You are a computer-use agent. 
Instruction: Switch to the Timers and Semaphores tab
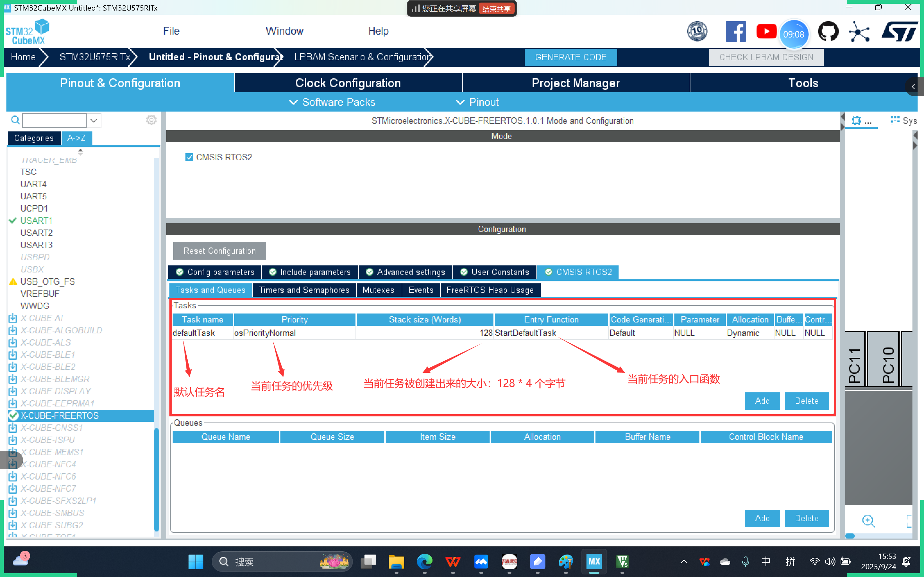point(304,290)
